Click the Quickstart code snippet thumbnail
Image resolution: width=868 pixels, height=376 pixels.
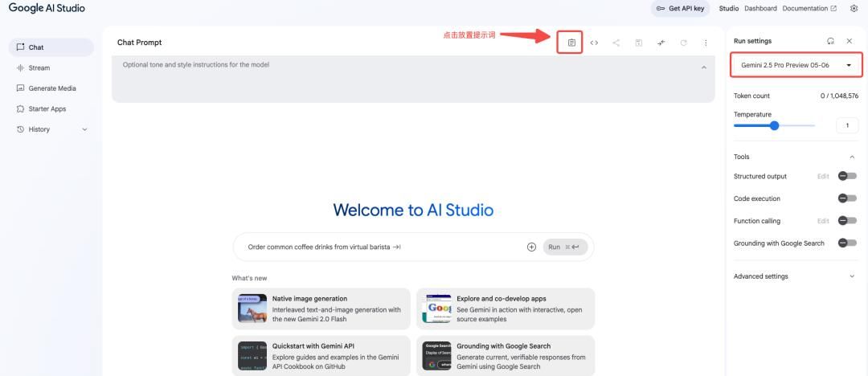252,355
